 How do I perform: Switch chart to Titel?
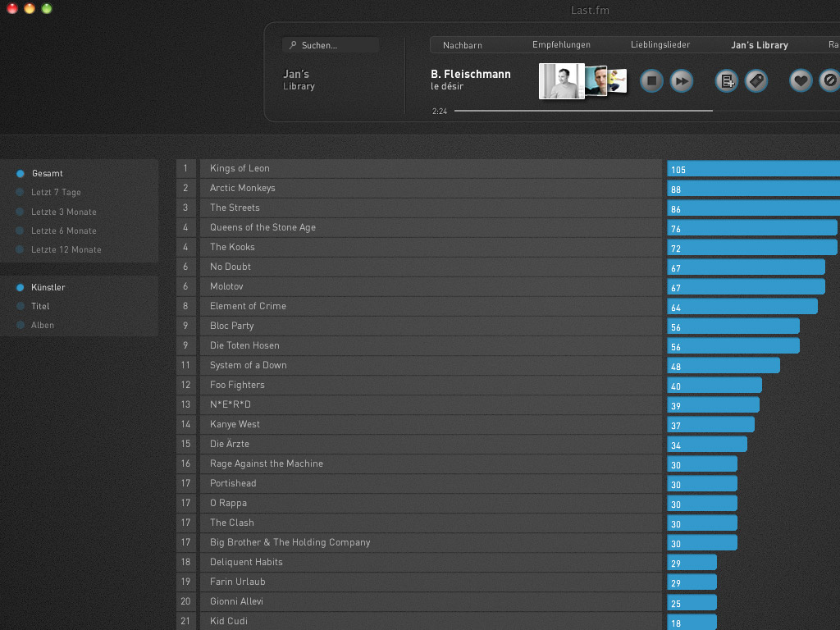[33, 307]
